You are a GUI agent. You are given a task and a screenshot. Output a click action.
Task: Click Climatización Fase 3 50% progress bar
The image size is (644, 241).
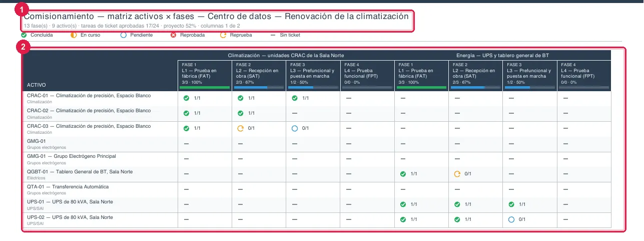(313, 87)
